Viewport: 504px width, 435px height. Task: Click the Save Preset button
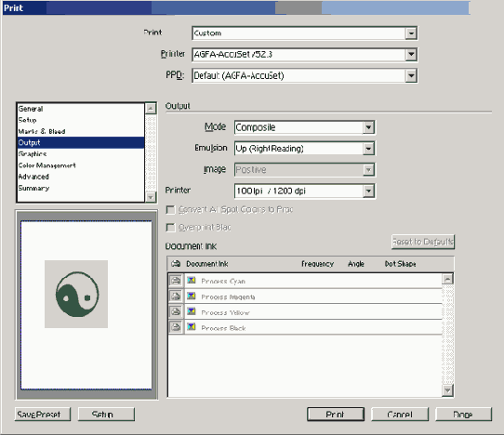coord(43,415)
